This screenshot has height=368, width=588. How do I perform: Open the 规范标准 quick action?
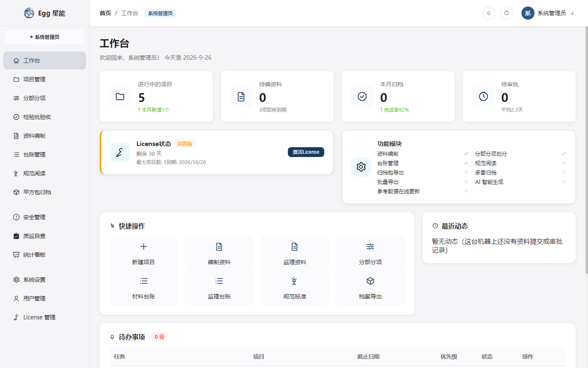pyautogui.click(x=295, y=288)
